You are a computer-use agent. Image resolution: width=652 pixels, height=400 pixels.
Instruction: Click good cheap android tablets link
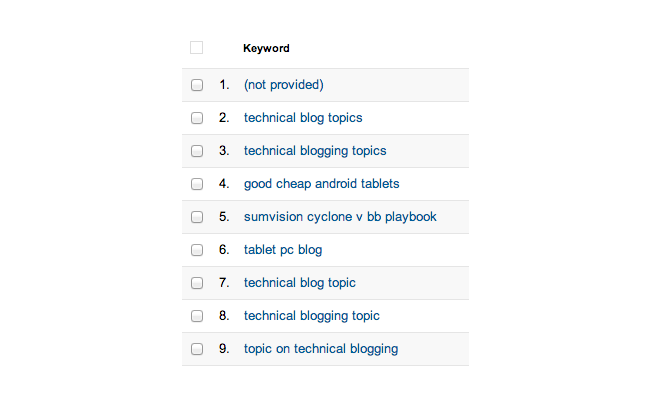click(x=321, y=184)
